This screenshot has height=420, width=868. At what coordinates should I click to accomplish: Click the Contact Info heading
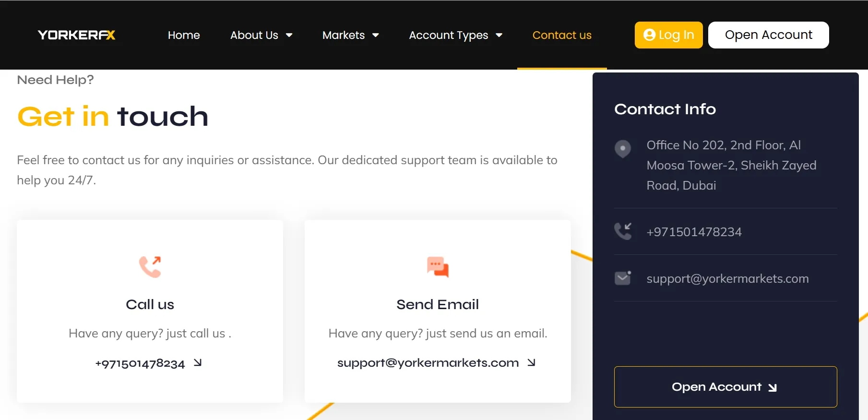click(665, 109)
